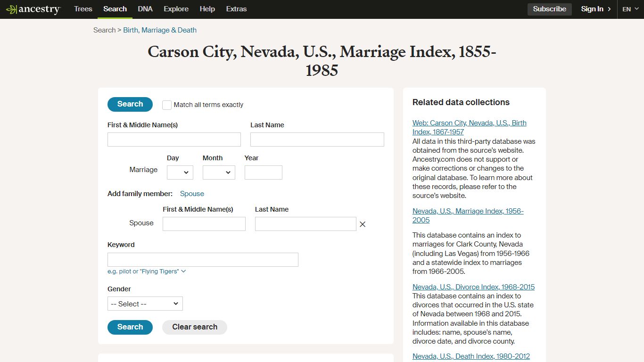The image size is (644, 362).
Task: Open the Explore menu
Action: point(176,9)
